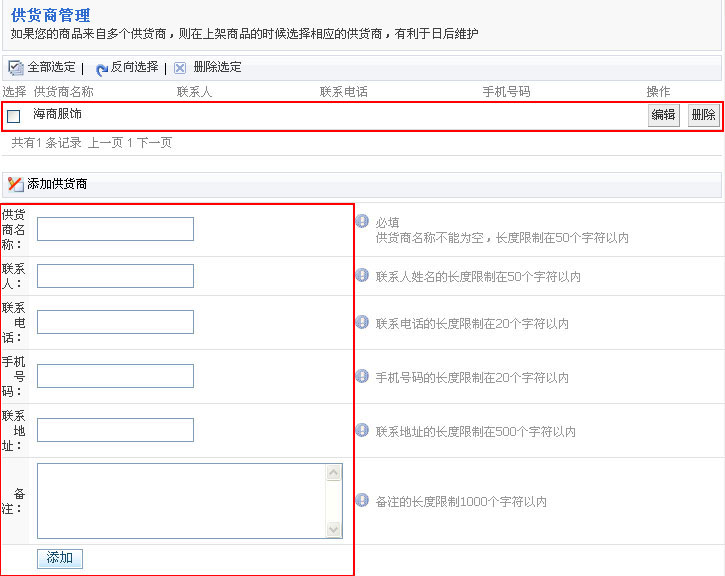The height and width of the screenshot is (576, 725).
Task: Click info icon beside 联系地址 hint
Action: 362,430
